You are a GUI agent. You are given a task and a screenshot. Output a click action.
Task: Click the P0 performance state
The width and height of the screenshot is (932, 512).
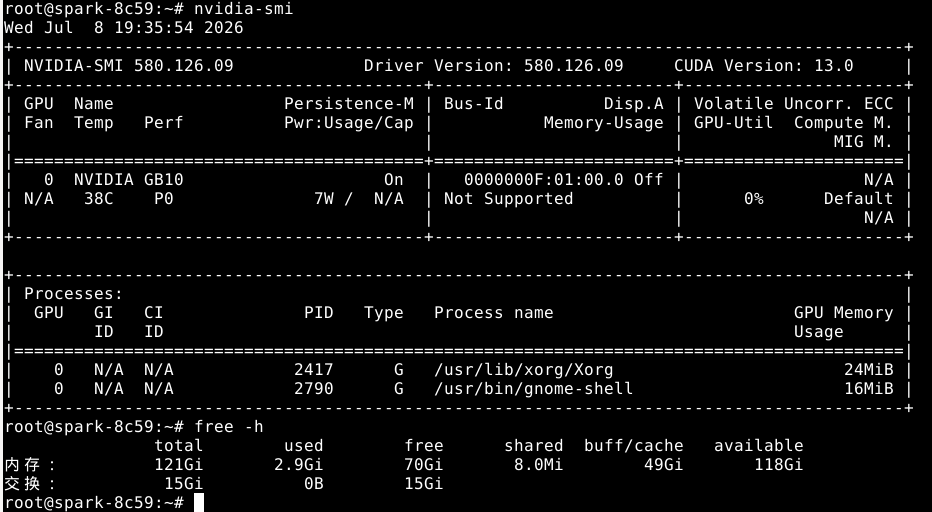click(x=163, y=199)
